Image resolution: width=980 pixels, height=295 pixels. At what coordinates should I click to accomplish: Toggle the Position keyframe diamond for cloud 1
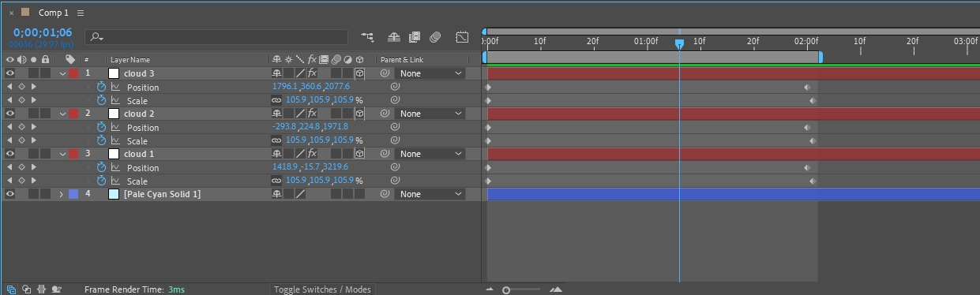coord(21,167)
